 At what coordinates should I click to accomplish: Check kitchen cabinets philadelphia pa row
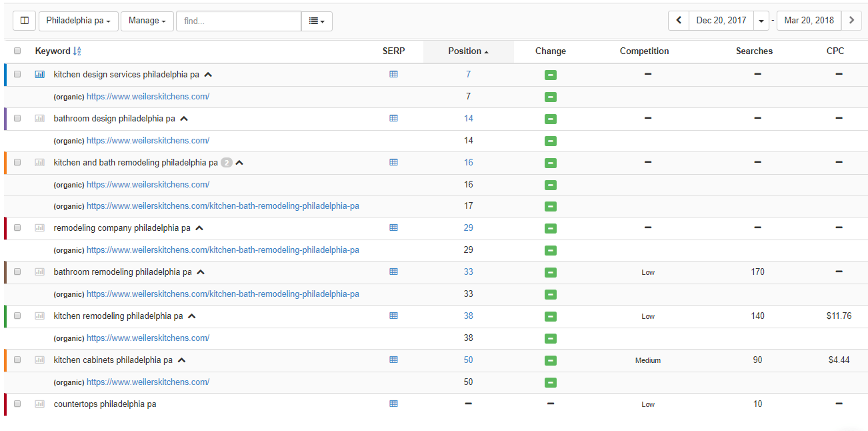17,360
